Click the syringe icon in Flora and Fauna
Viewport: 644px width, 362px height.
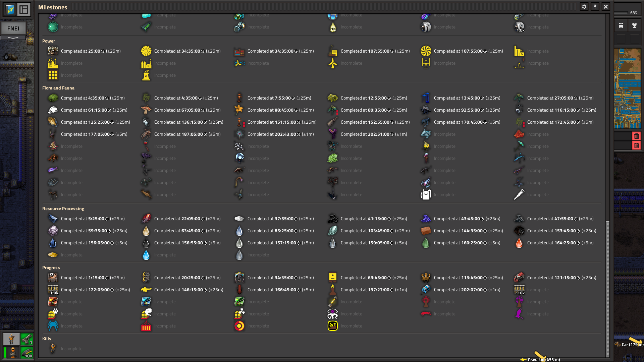click(x=519, y=194)
